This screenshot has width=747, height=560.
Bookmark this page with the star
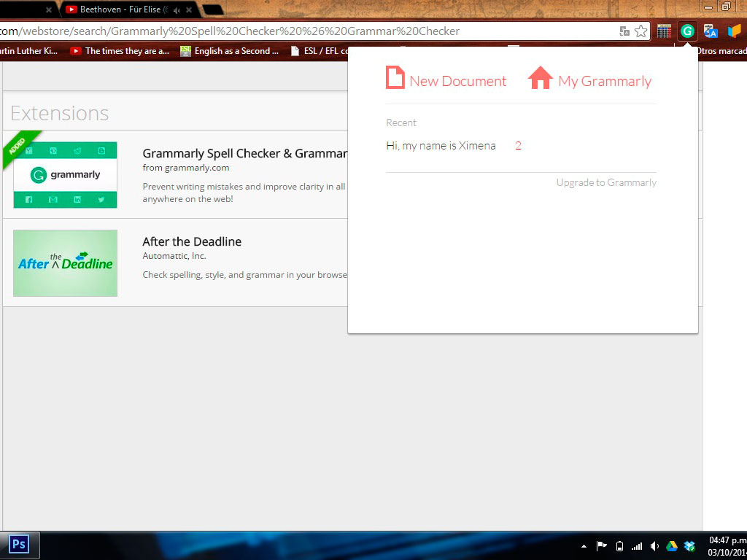(640, 31)
